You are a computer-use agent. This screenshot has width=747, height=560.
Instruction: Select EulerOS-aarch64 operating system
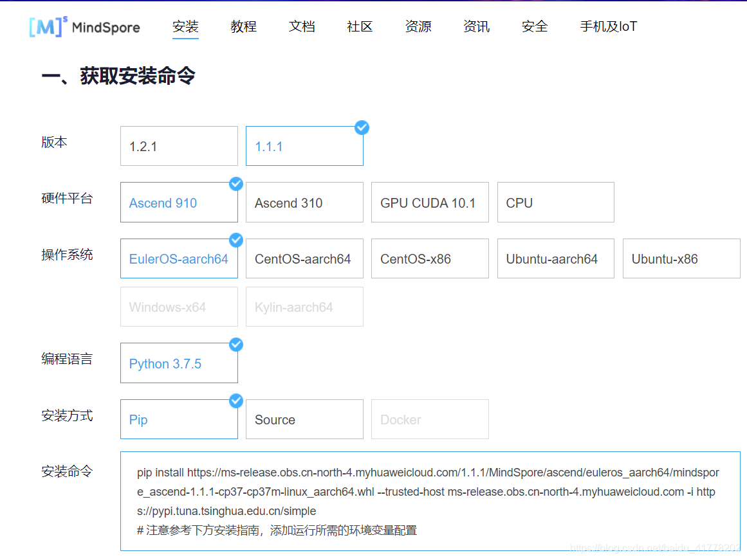point(179,258)
